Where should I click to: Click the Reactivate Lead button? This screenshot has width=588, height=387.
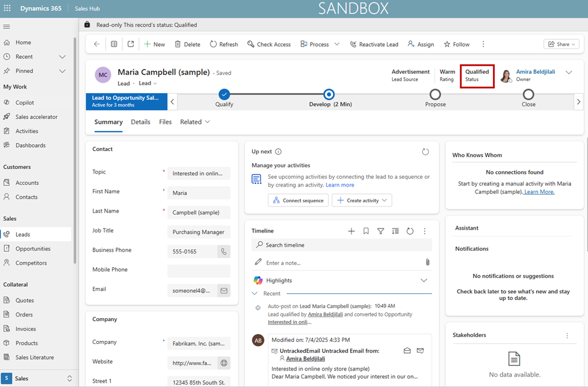(374, 45)
